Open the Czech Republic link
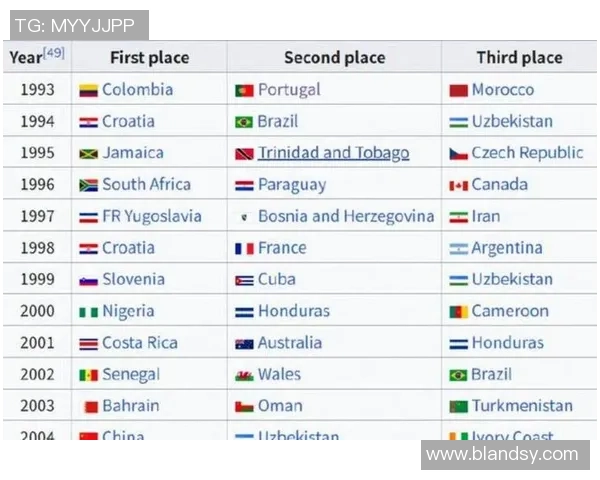Viewport: 600px width, 480px height. coord(526,153)
